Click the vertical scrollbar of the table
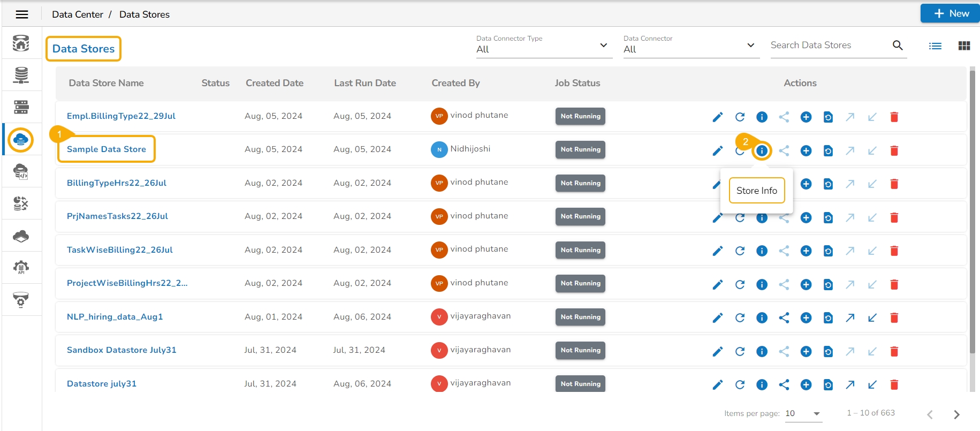Image resolution: width=980 pixels, height=431 pixels. click(x=972, y=214)
